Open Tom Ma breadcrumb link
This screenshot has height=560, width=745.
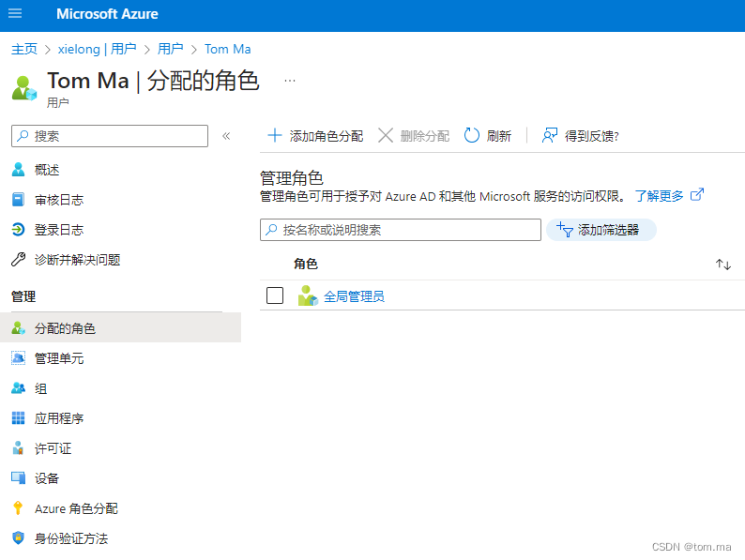(x=228, y=49)
